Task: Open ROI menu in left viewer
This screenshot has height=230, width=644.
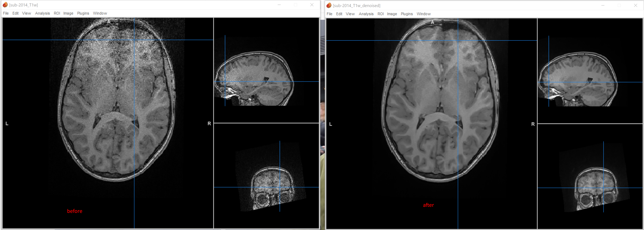Action: pos(57,13)
